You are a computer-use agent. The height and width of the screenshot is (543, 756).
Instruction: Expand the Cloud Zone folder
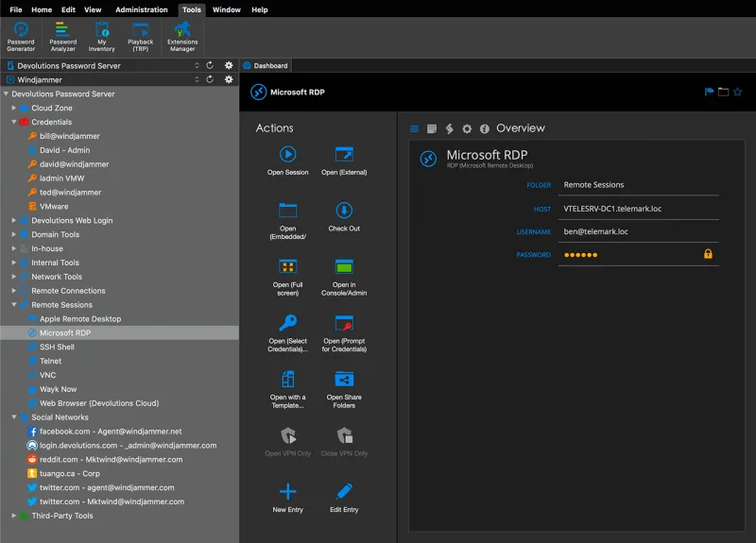click(14, 108)
